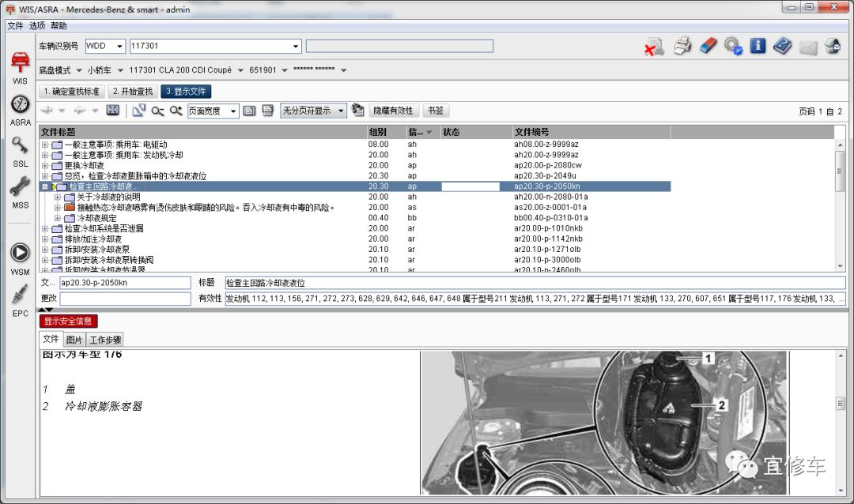The image size is (854, 504).
Task: Click the continuous page view icon
Action: 267,111
